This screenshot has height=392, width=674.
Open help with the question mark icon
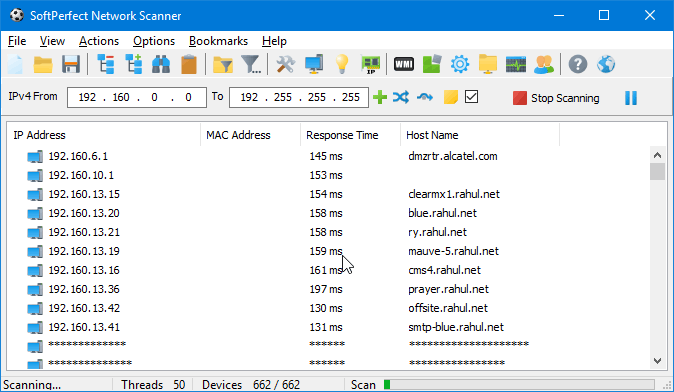578,64
